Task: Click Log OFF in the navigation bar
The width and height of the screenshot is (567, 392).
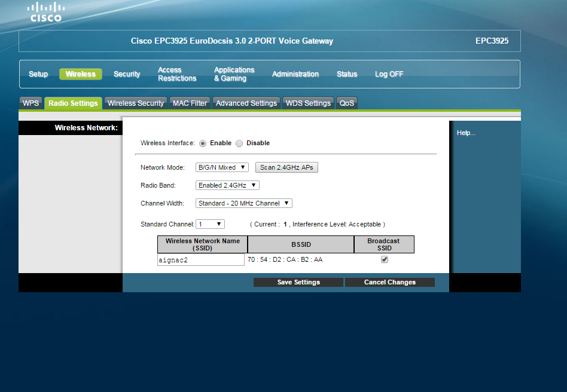Action: click(389, 74)
